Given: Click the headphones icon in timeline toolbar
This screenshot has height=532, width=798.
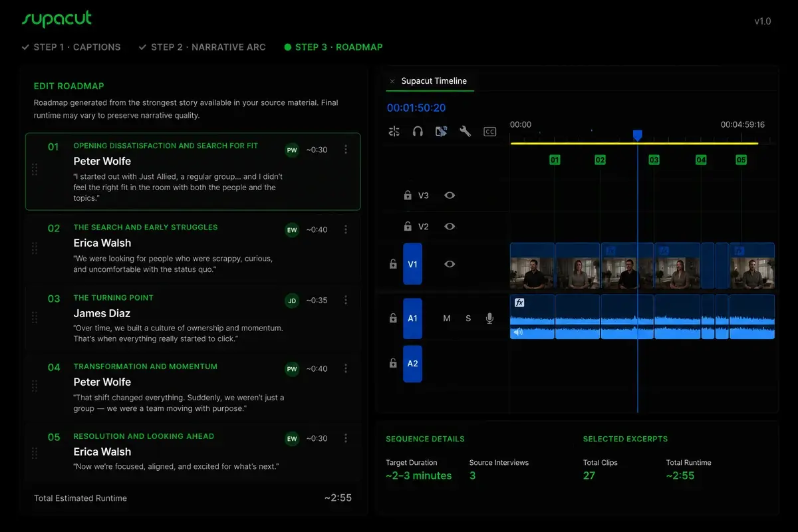Looking at the screenshot, I should (418, 132).
